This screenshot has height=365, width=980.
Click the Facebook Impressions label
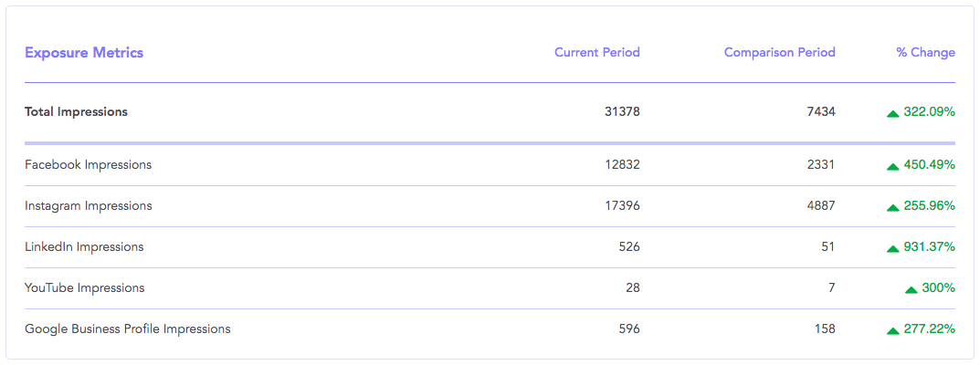(x=88, y=165)
